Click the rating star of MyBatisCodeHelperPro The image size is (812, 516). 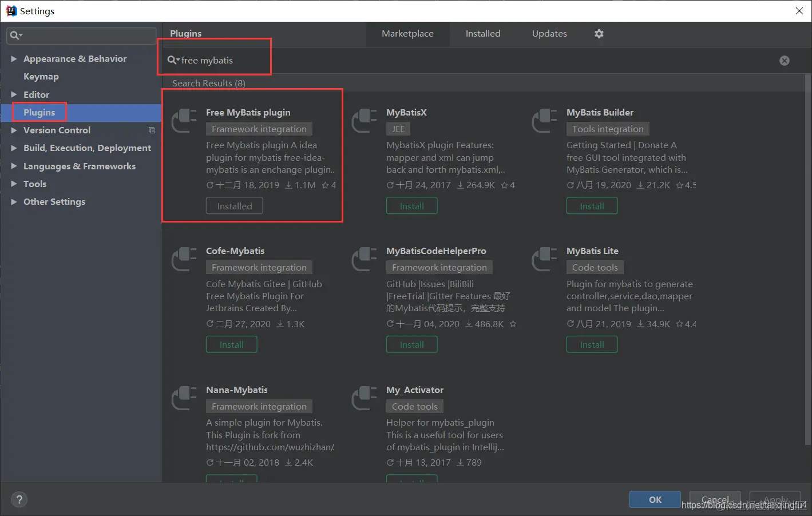click(513, 324)
